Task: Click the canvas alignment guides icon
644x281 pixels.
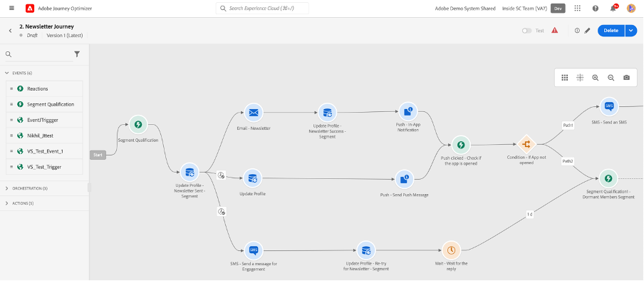Action: [x=580, y=77]
